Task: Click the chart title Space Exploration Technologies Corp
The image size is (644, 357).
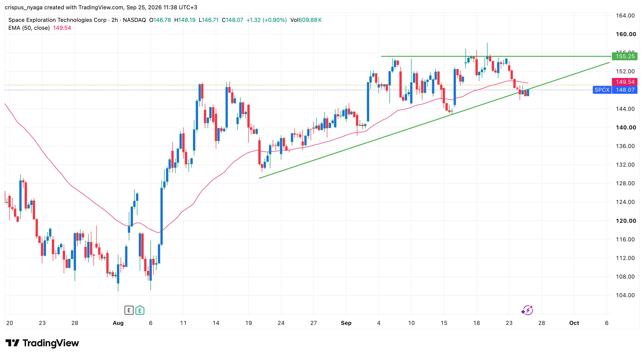Action: click(x=57, y=20)
